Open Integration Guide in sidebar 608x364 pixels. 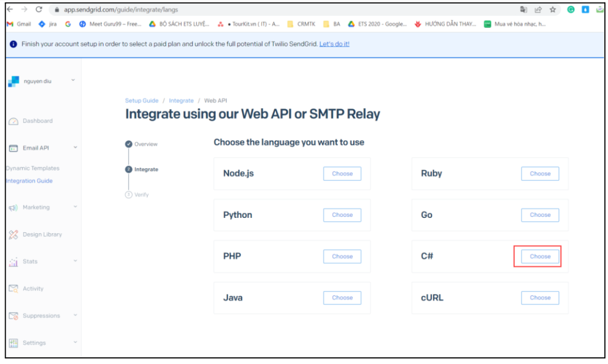[x=29, y=181]
